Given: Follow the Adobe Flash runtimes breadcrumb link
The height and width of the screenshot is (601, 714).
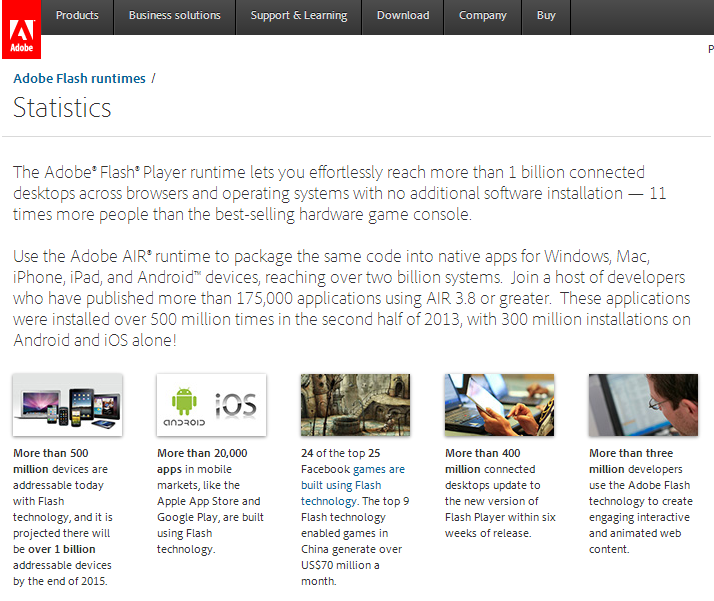Looking at the screenshot, I should tap(79, 78).
